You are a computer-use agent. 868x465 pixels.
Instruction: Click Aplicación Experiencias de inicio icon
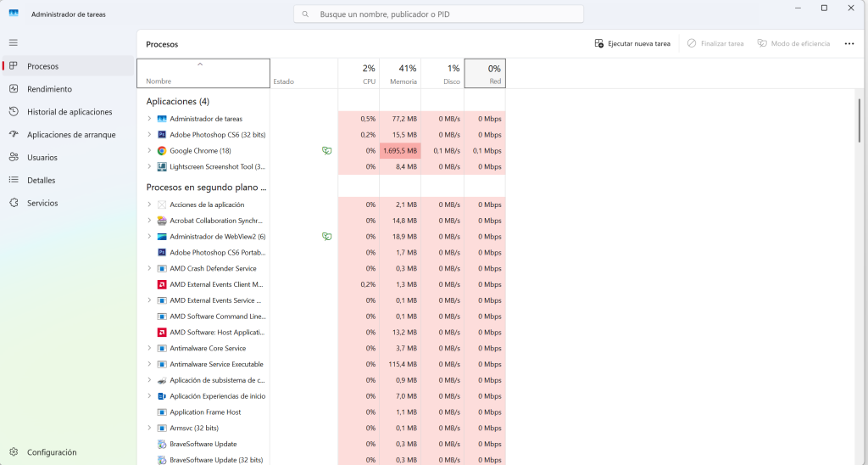[x=162, y=396]
